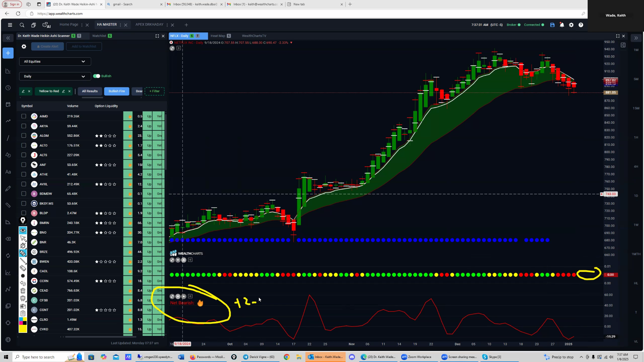Image resolution: width=644 pixels, height=362 pixels.
Task: Open APEX DRKHADAY tab options menu
Action: [167, 25]
